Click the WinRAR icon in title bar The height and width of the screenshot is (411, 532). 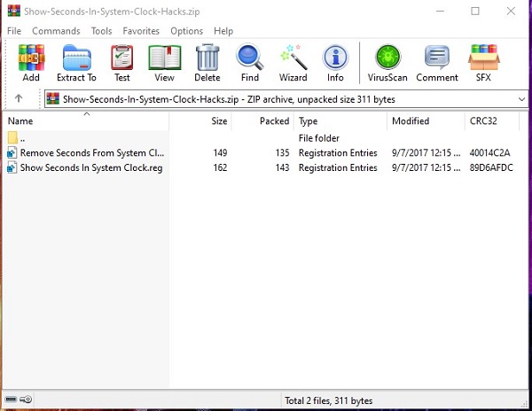tap(14, 11)
